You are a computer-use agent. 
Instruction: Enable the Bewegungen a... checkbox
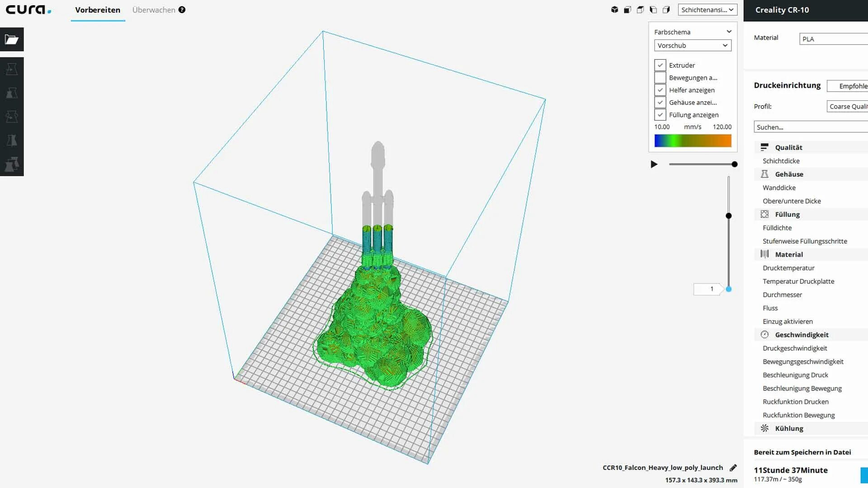tap(660, 78)
